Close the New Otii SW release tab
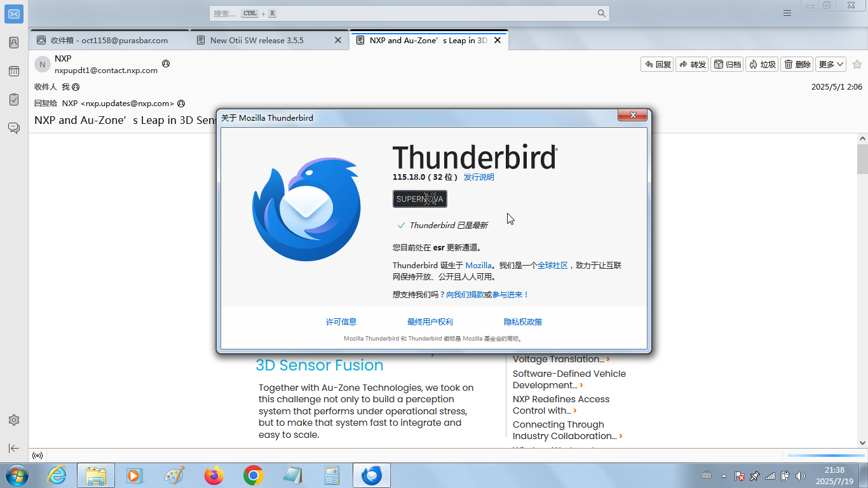This screenshot has height=488, width=868. 338,40
